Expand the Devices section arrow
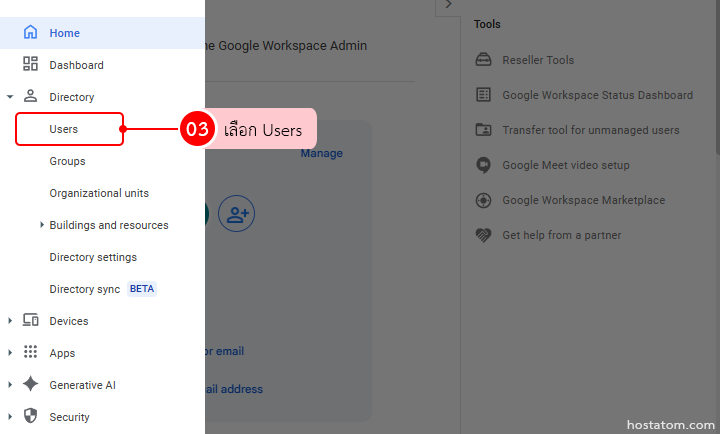Image resolution: width=720 pixels, height=434 pixels. (x=10, y=321)
